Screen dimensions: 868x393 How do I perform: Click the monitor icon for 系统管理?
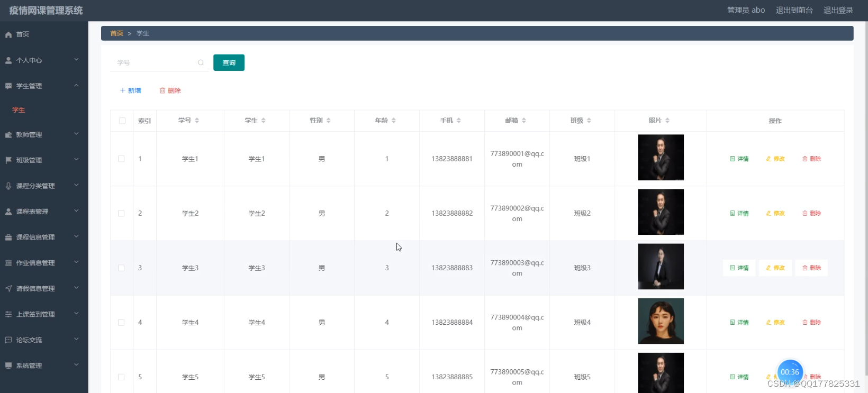click(x=8, y=365)
